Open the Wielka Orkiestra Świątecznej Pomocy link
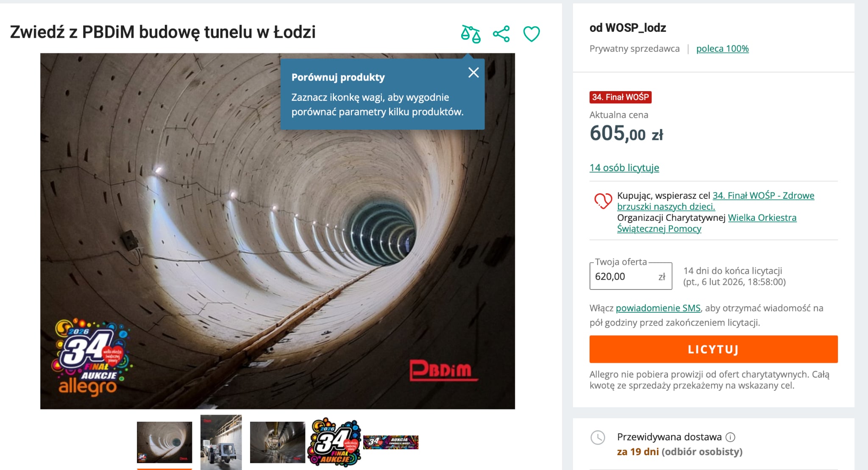The height and width of the screenshot is (470, 868). (707, 223)
